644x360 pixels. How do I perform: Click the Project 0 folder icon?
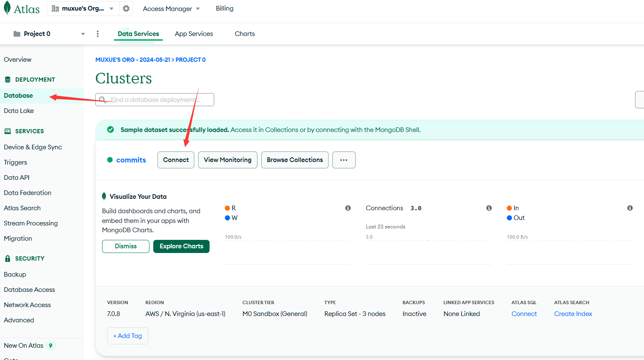17,34
